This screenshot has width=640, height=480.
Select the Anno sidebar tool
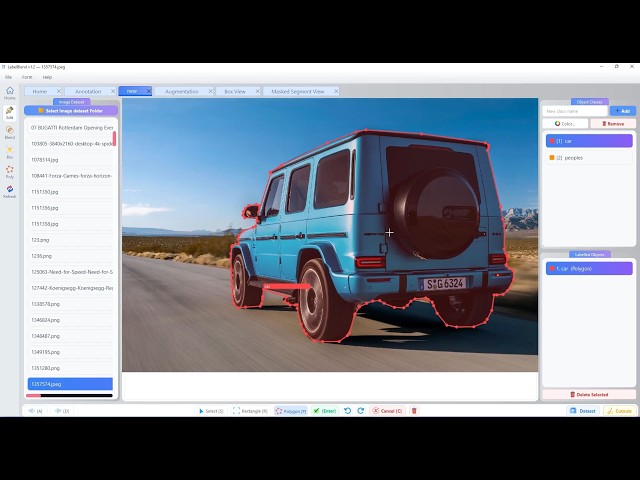click(x=9, y=113)
